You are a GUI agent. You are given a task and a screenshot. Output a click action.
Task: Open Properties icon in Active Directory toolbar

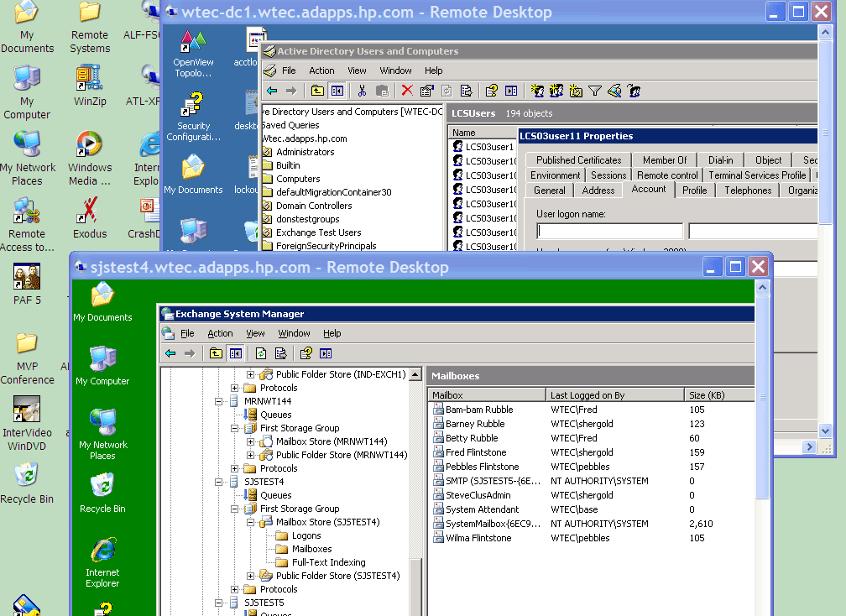point(426,91)
